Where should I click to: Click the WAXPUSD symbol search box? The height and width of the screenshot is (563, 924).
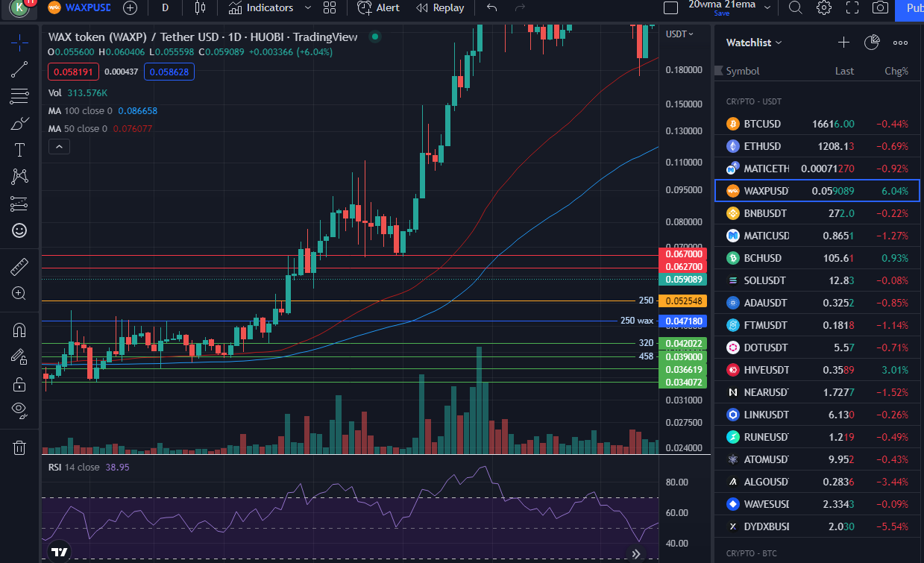(78, 7)
